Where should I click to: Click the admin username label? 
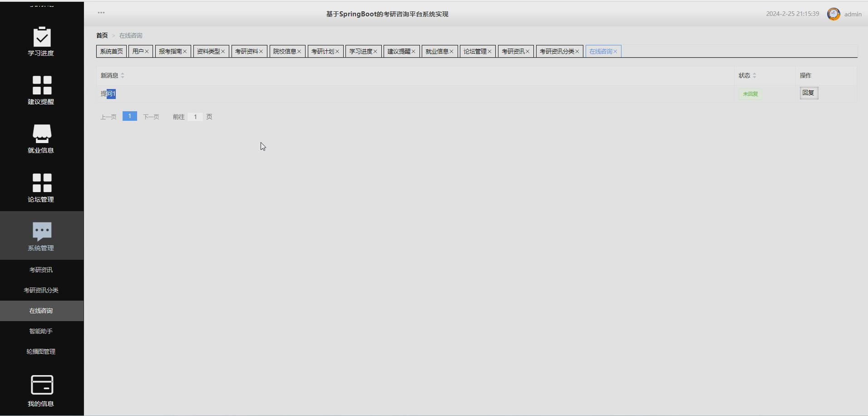(x=853, y=14)
